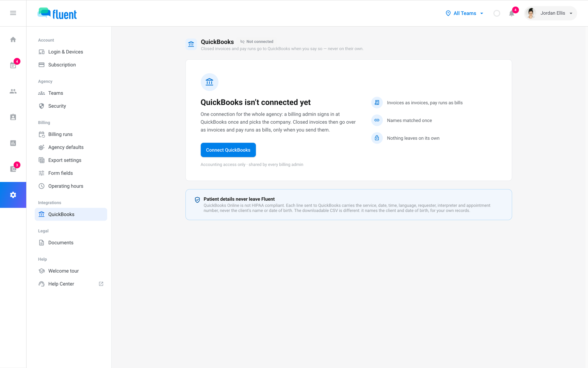Click the Form fields sliders icon

coord(42,173)
